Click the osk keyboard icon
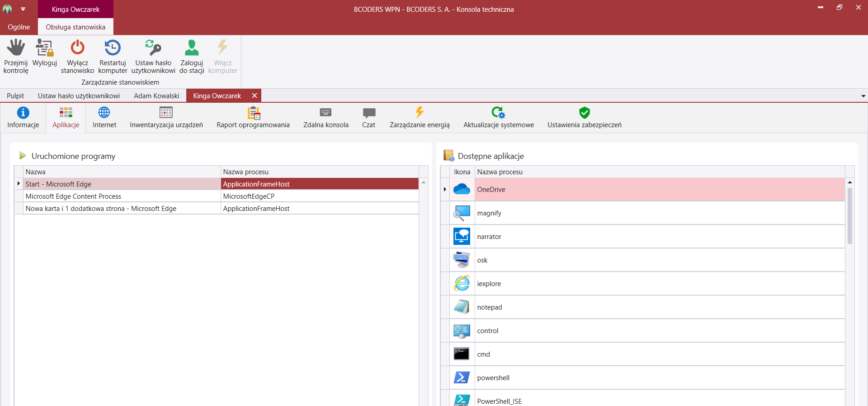The width and height of the screenshot is (868, 406). [462, 260]
